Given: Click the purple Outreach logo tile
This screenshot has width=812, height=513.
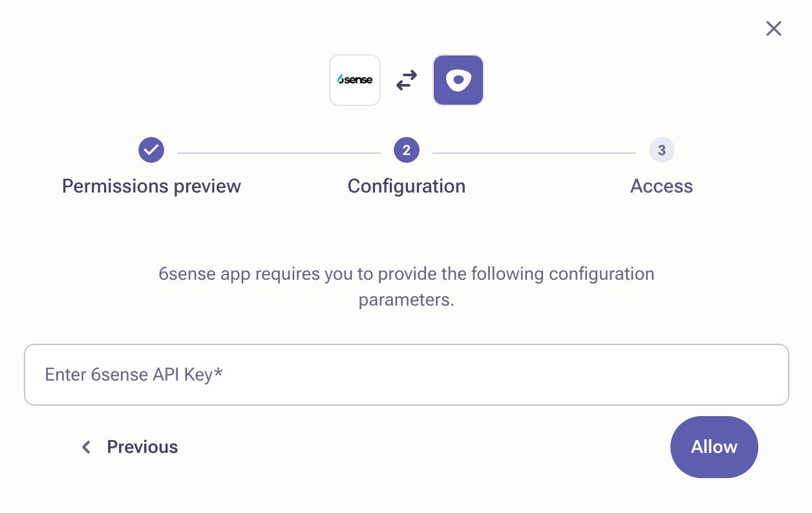Looking at the screenshot, I should (458, 80).
